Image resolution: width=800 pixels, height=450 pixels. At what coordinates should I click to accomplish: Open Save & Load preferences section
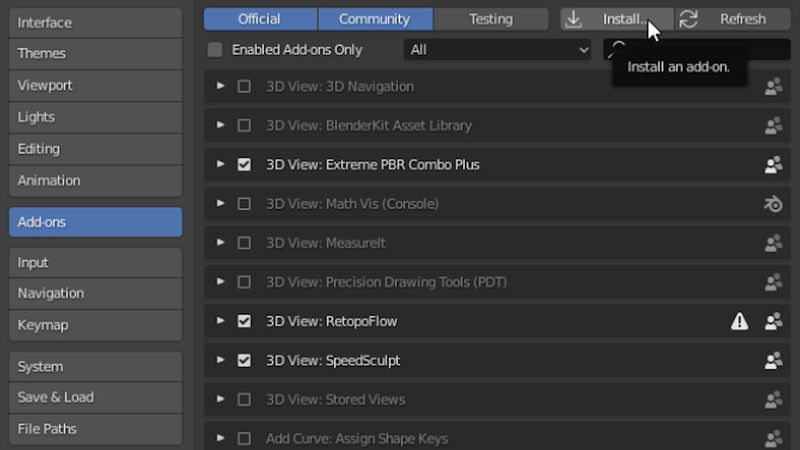click(95, 397)
